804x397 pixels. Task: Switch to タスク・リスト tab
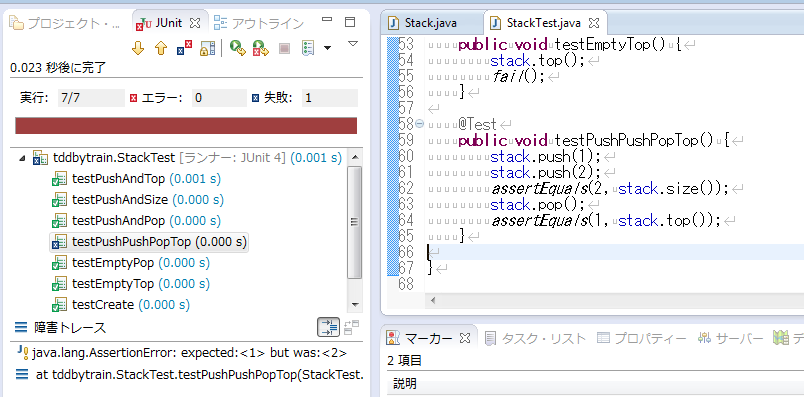point(535,338)
